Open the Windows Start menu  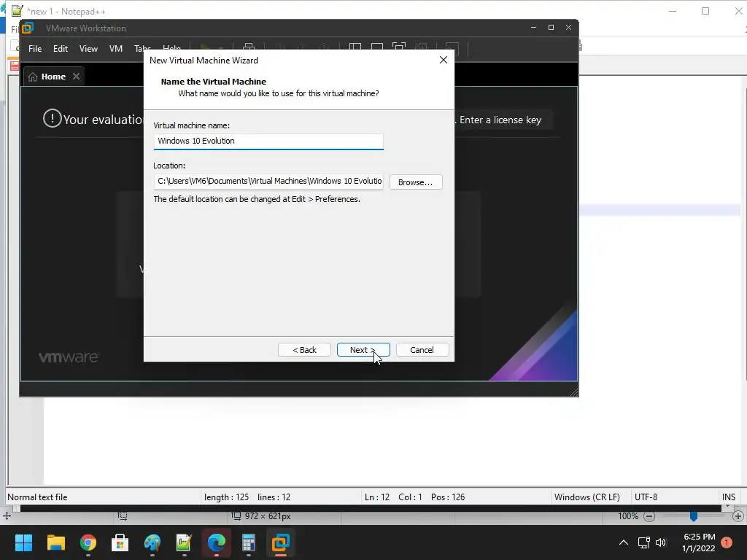[23, 542]
